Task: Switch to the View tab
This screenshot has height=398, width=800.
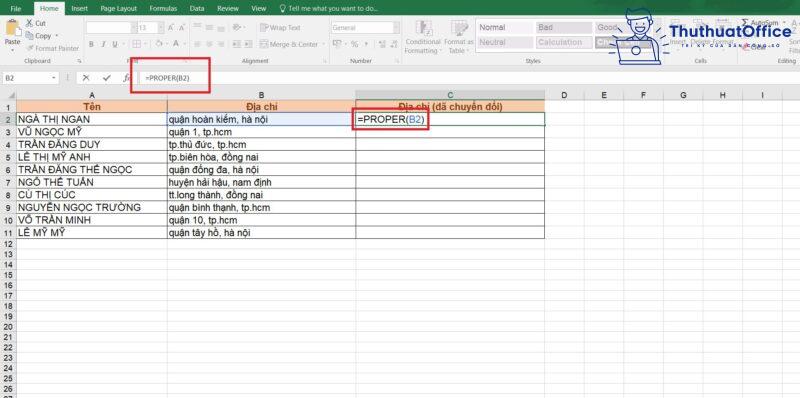Action: click(x=259, y=9)
